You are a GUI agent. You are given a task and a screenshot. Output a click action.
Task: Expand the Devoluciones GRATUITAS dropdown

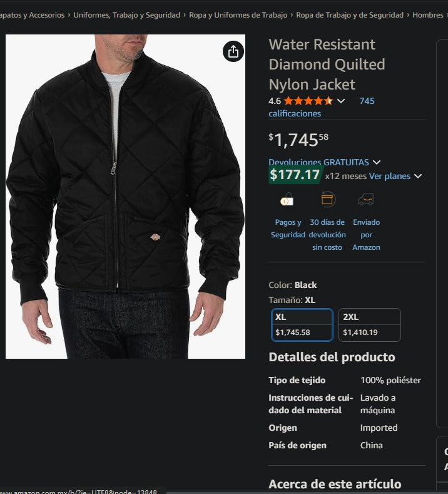(x=377, y=162)
